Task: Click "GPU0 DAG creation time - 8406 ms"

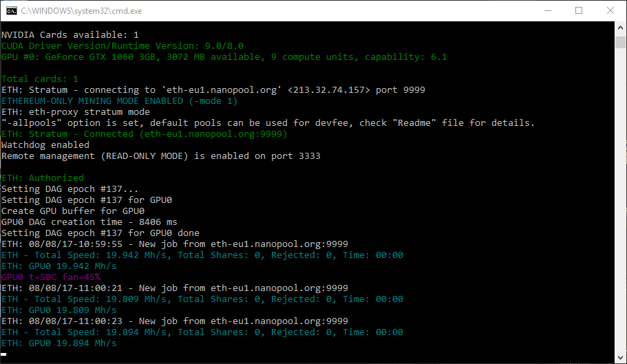Action: click(x=89, y=222)
